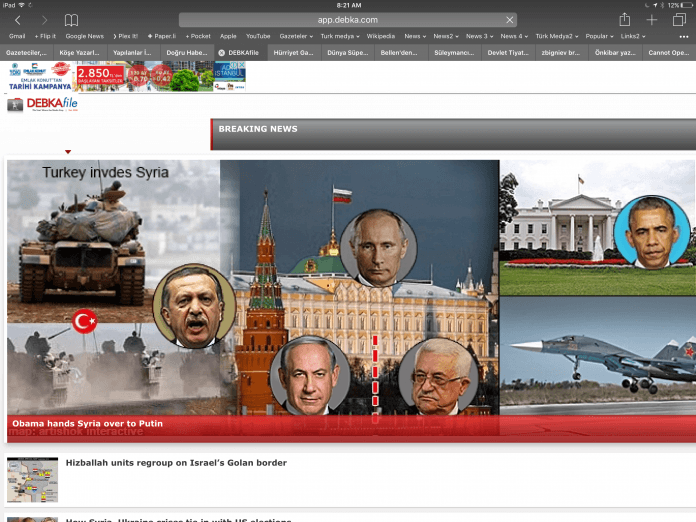This screenshot has width=696, height=522.
Task: Expand News 3 bookmarks folder
Action: pyautogui.click(x=479, y=36)
